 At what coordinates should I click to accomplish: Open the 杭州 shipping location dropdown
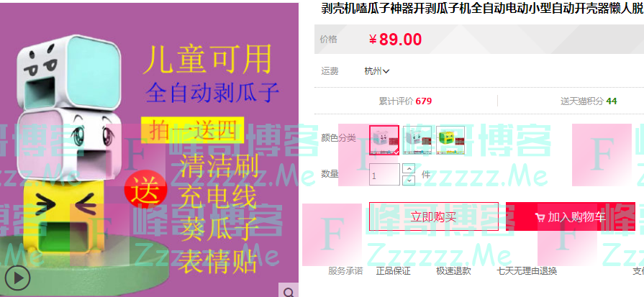pos(376,71)
